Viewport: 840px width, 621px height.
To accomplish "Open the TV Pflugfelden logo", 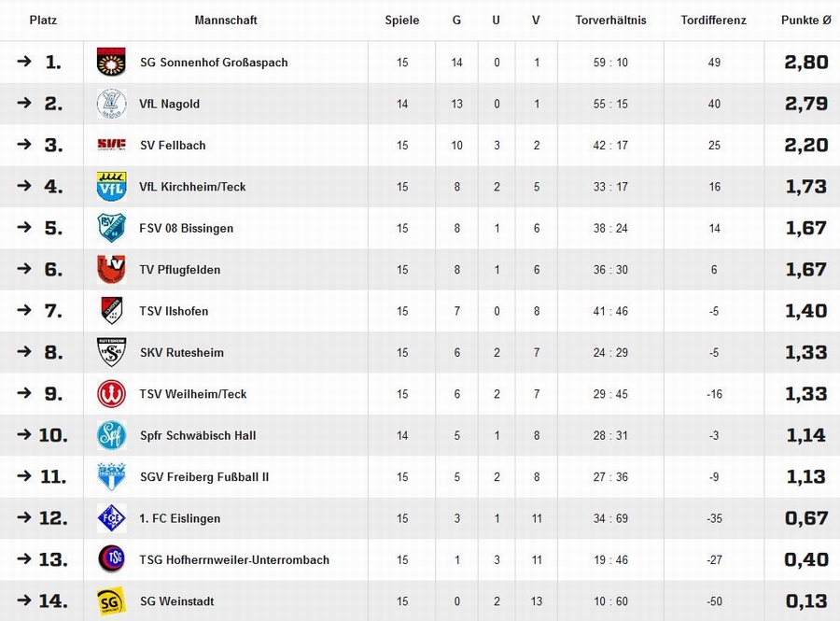I will click(111, 270).
